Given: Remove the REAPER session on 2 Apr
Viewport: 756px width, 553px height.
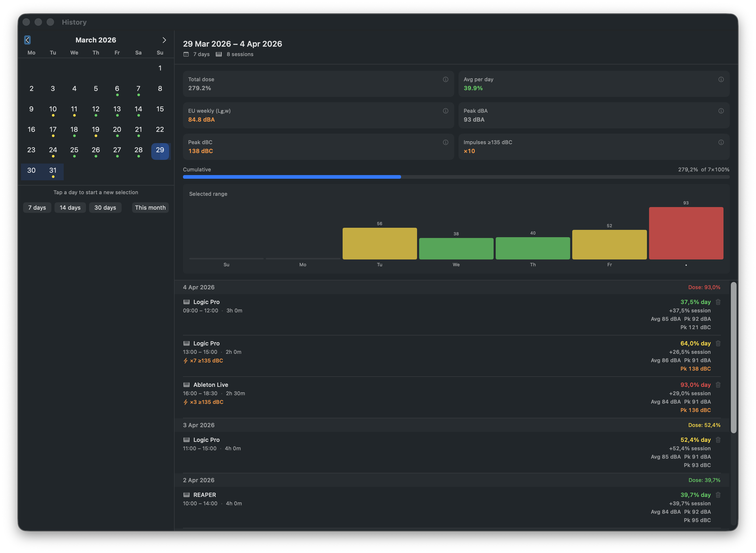Looking at the screenshot, I should tap(719, 495).
